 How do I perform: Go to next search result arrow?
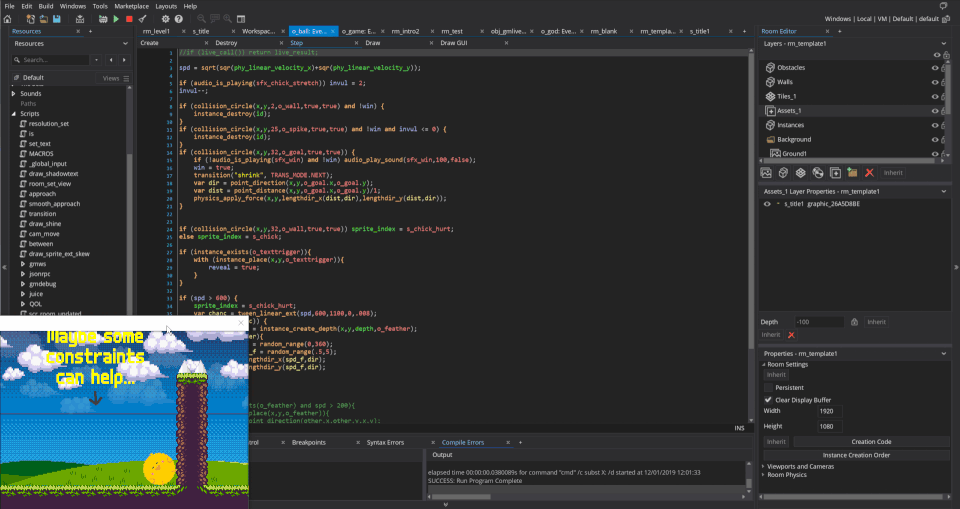pos(124,60)
